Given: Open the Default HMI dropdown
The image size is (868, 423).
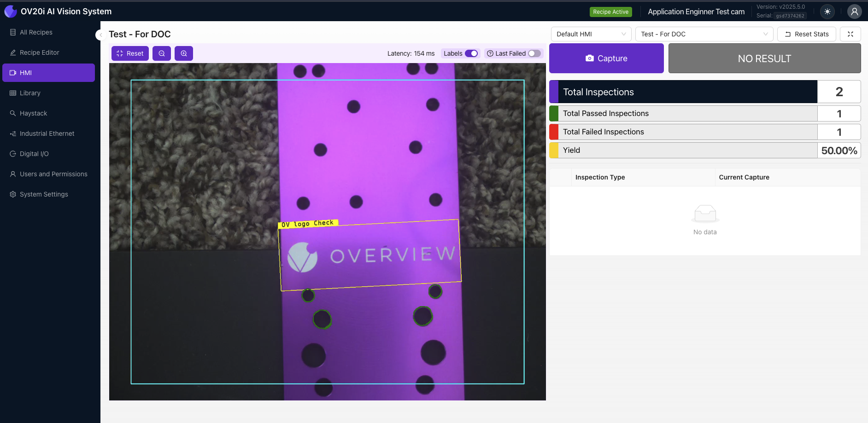Looking at the screenshot, I should pos(591,34).
